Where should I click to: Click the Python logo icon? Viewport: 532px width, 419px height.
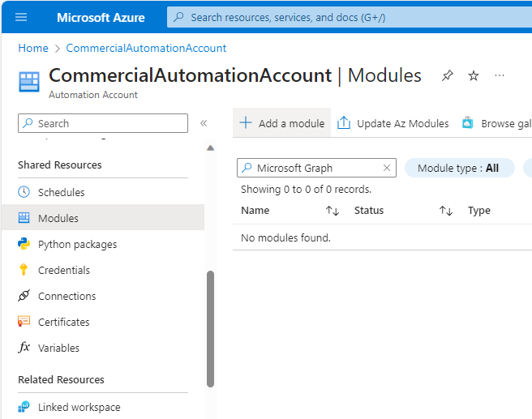pos(24,244)
